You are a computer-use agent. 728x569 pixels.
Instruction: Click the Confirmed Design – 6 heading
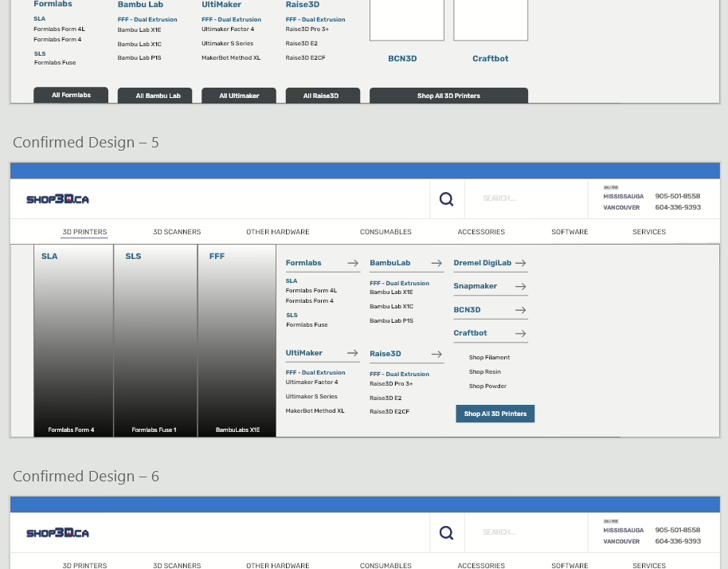tap(85, 476)
